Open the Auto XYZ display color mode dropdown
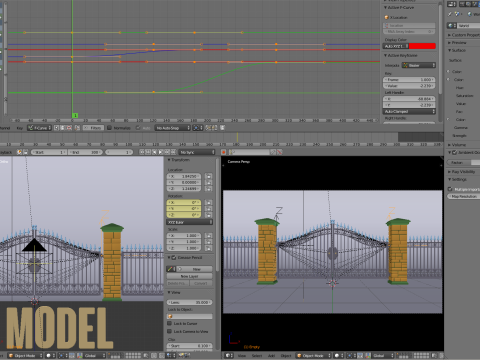The width and height of the screenshot is (480, 360). 396,46
